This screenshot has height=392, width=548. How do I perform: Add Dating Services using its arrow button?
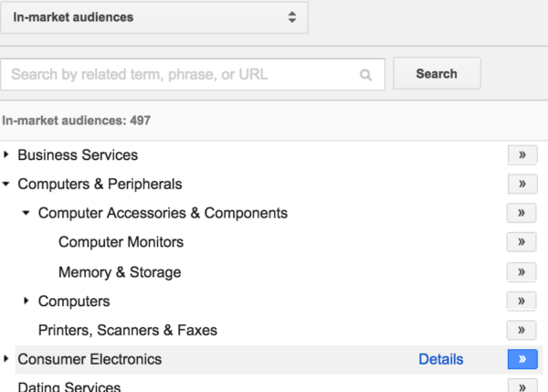522,386
